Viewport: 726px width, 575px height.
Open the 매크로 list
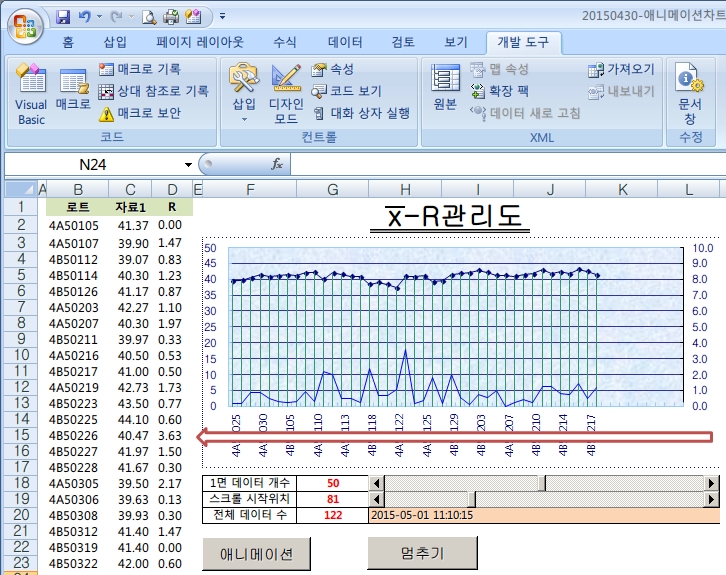[x=73, y=90]
